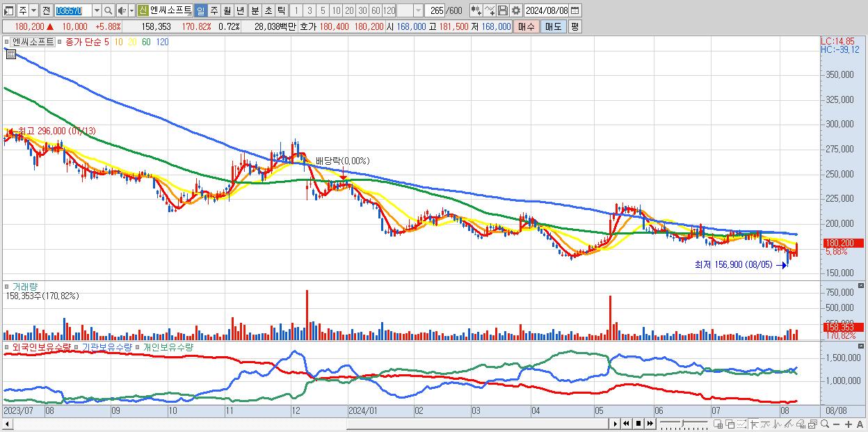Click the chart layout icon at far left
868x432 pixels.
point(8,10)
